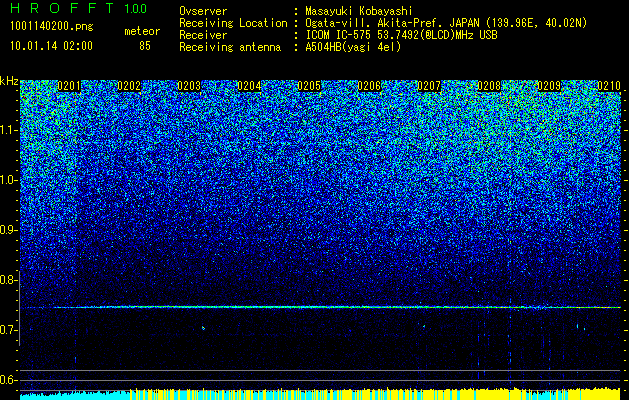Click the 0209 time marker
The image size is (629, 400).
(549, 86)
